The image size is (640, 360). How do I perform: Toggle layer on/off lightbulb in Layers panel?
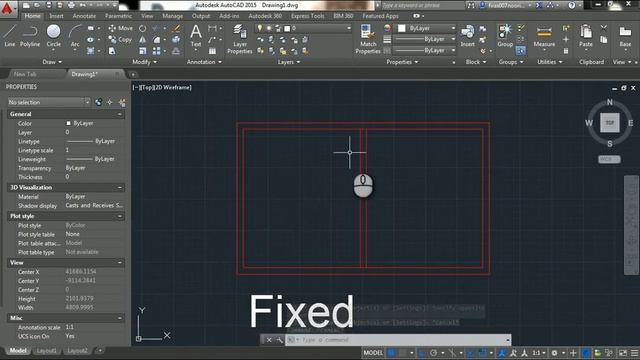260,28
